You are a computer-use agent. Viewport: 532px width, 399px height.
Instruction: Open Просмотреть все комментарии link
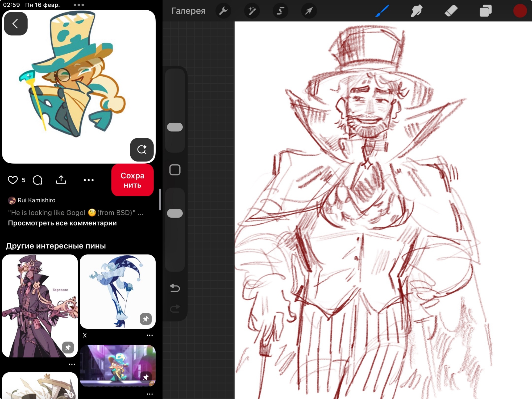tap(62, 223)
